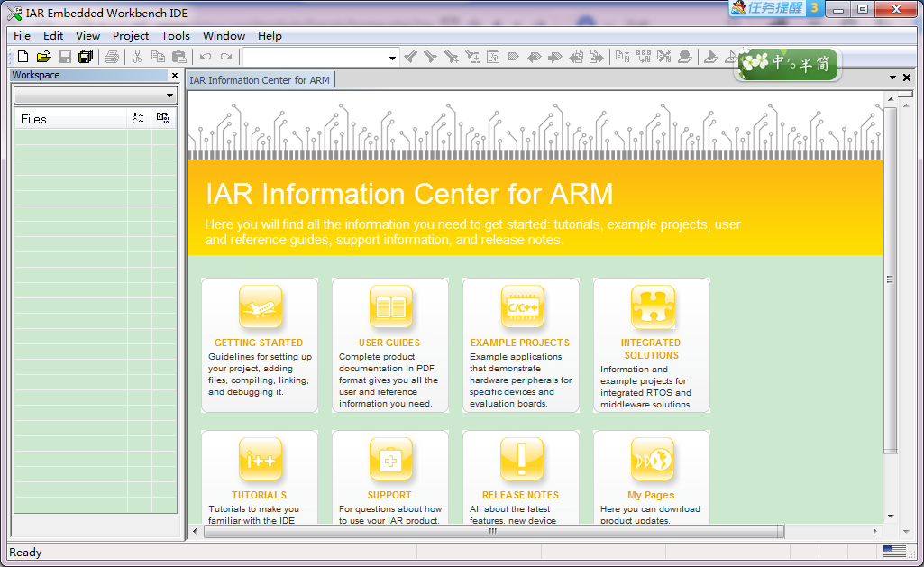This screenshot has height=567, width=924.
Task: Start Download and Debug from toolbar
Action: [x=711, y=57]
